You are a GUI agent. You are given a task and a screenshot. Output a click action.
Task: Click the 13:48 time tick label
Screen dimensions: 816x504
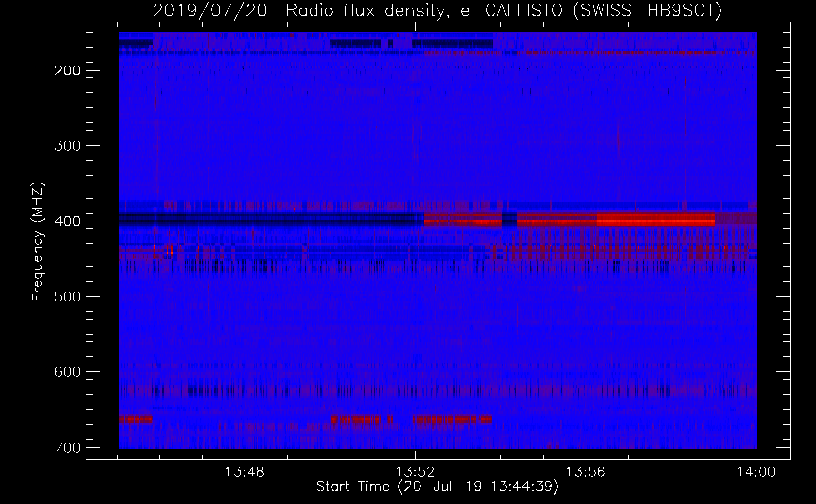245,472
